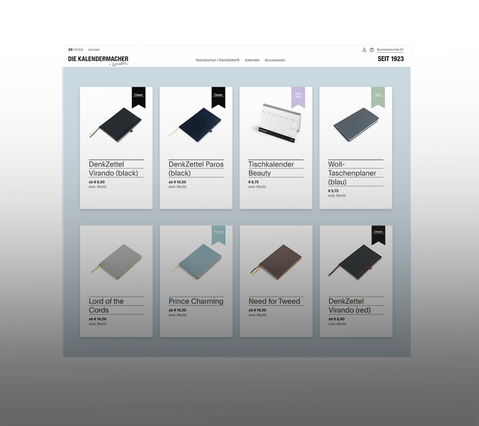479x426 pixels.
Task: Open DenkZettel Virando (black) product title
Action: point(113,169)
